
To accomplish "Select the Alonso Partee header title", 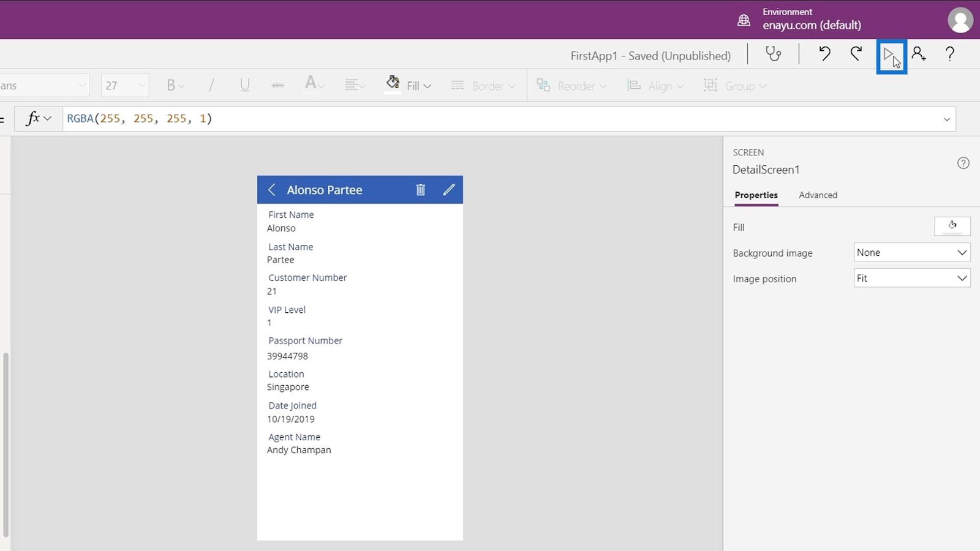I will pyautogui.click(x=325, y=190).
